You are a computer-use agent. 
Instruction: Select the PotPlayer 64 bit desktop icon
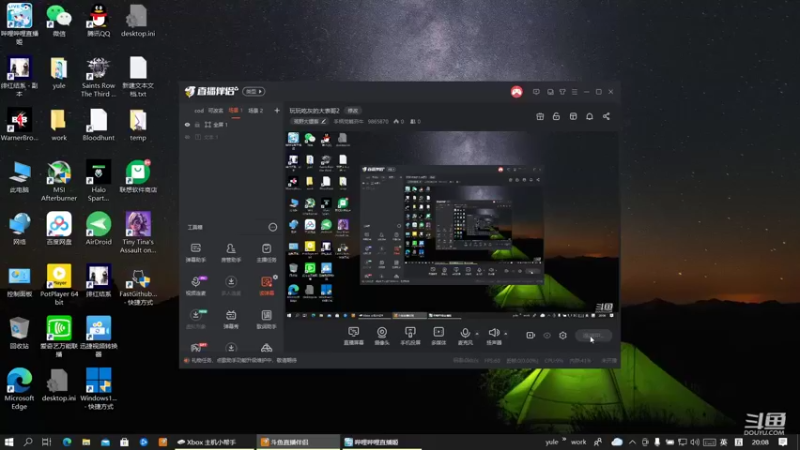(x=59, y=285)
